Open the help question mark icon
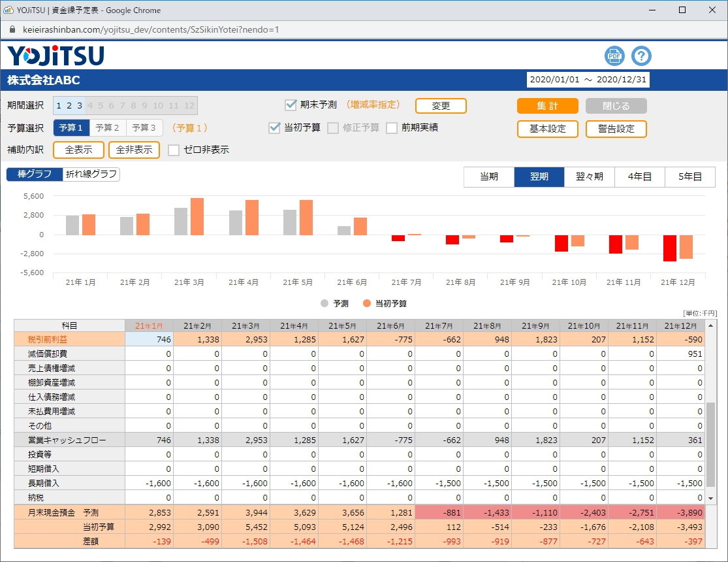 tap(642, 56)
